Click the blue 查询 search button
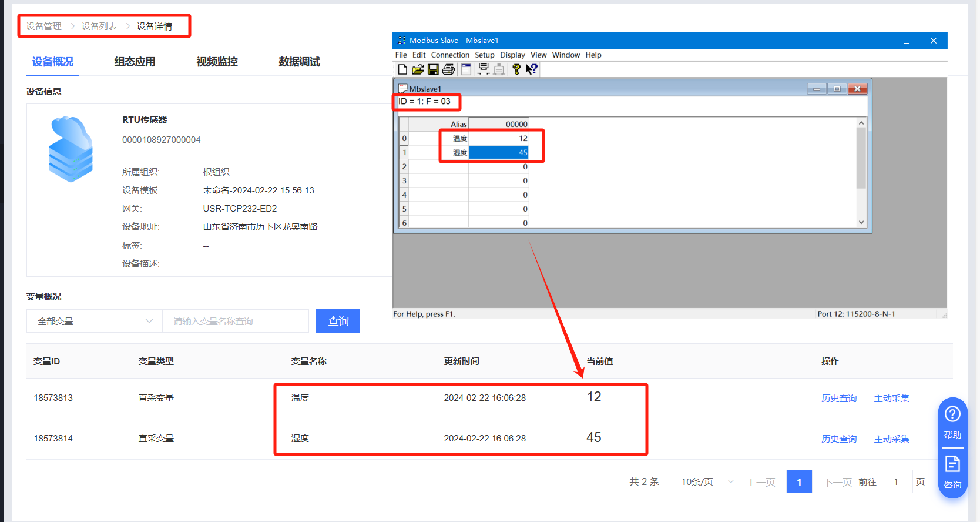The image size is (980, 522). [338, 321]
